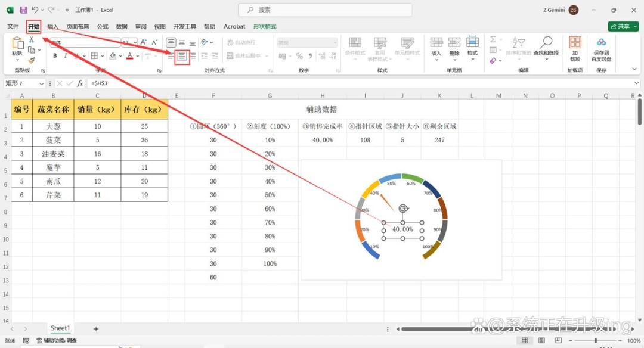
Task: Click the zoom in plus button
Action: (x=620, y=341)
